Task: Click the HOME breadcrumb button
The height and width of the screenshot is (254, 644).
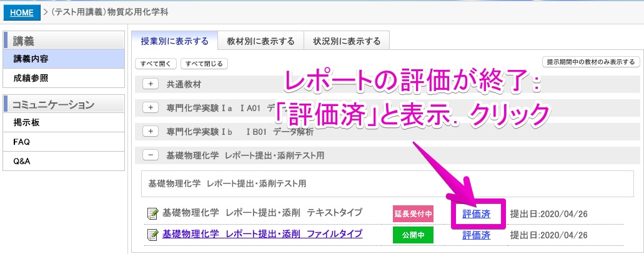Action: 22,12
